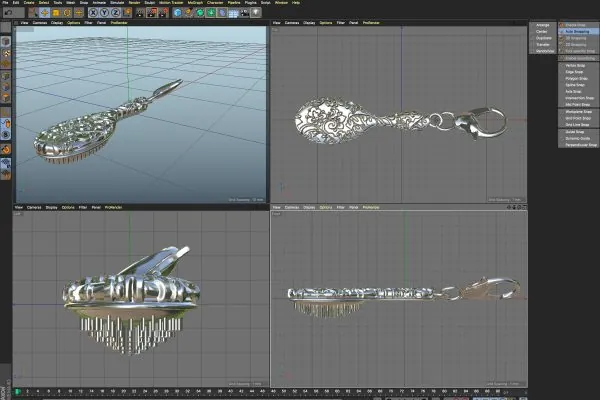
Task: Open Cameras menu in perspective viewport
Action: [x=40, y=23]
